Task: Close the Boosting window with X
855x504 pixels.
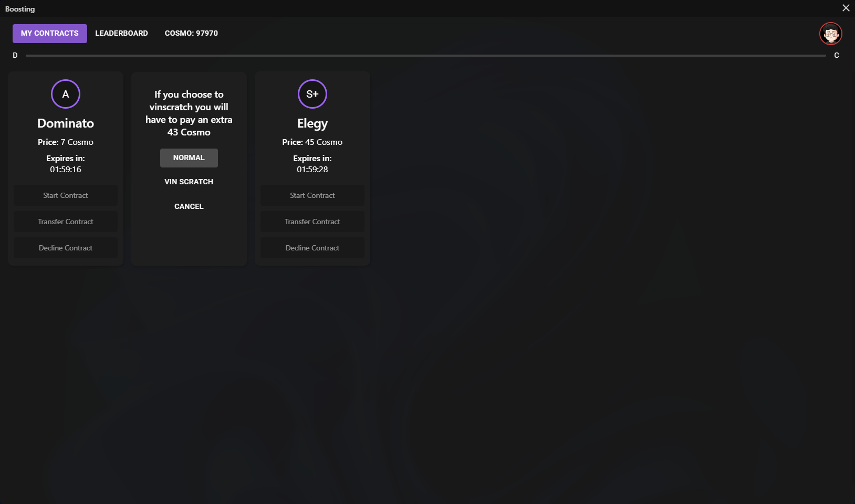Action: coord(846,8)
